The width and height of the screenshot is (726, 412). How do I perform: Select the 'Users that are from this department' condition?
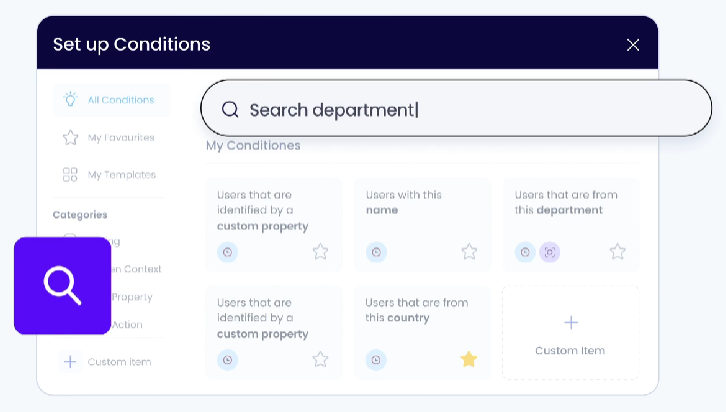571,225
